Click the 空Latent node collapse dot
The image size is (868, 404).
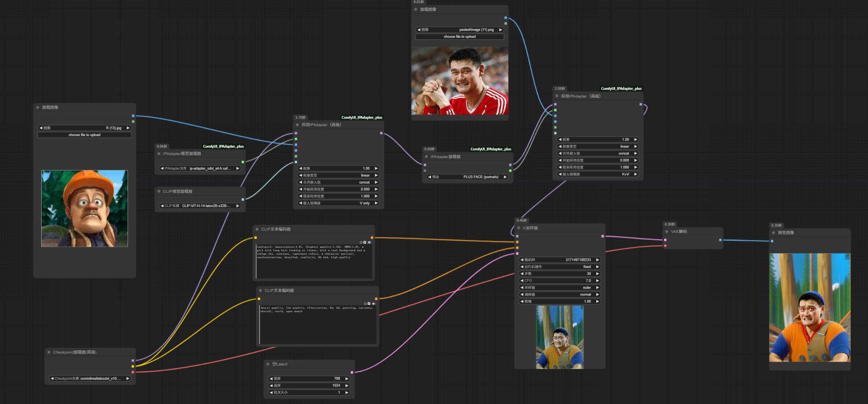[268, 364]
